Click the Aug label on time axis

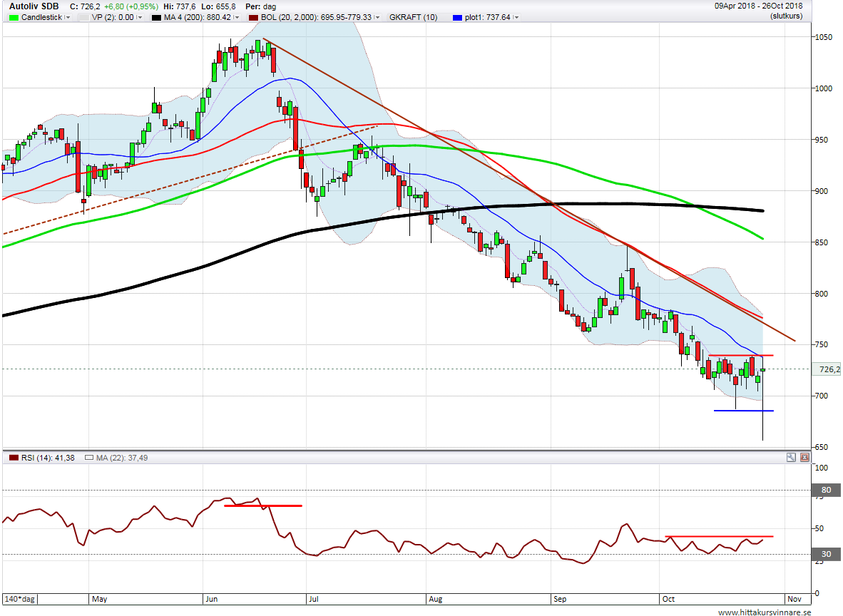(436, 599)
